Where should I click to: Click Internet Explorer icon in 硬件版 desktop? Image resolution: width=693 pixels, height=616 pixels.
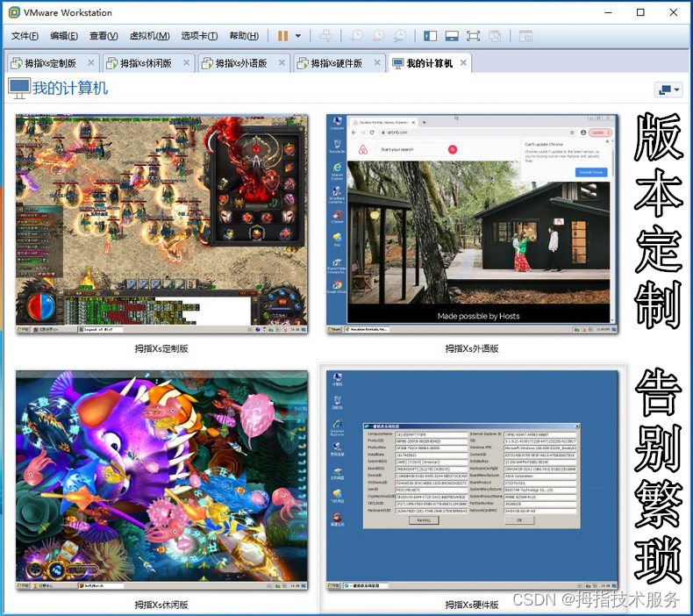(337, 427)
